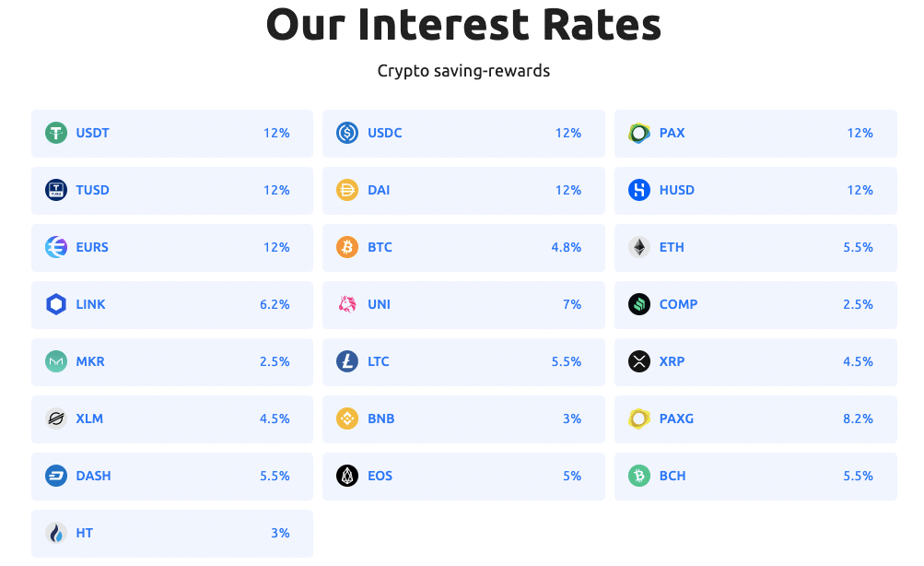924x566 pixels.
Task: Select the DASH row entry
Action: pyautogui.click(x=172, y=476)
